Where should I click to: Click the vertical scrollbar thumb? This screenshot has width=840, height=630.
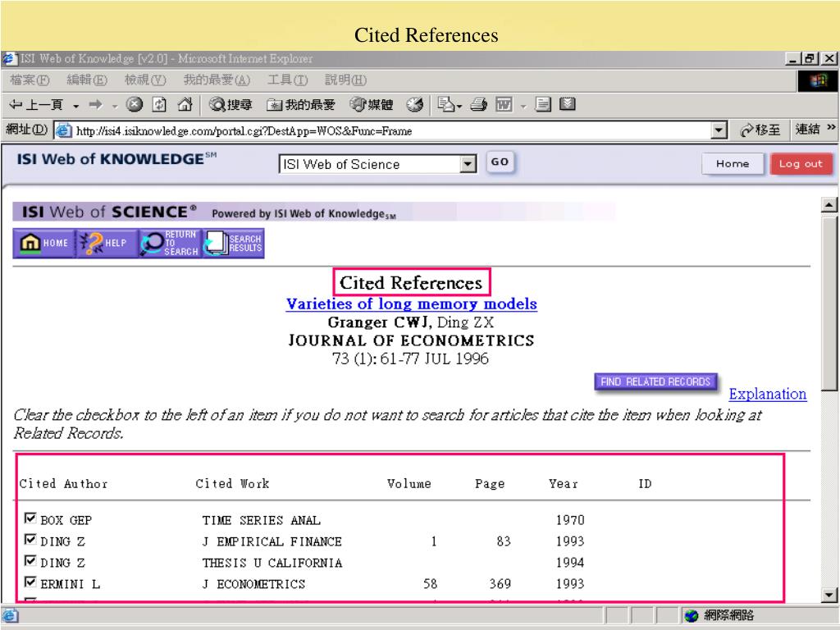[x=829, y=303]
